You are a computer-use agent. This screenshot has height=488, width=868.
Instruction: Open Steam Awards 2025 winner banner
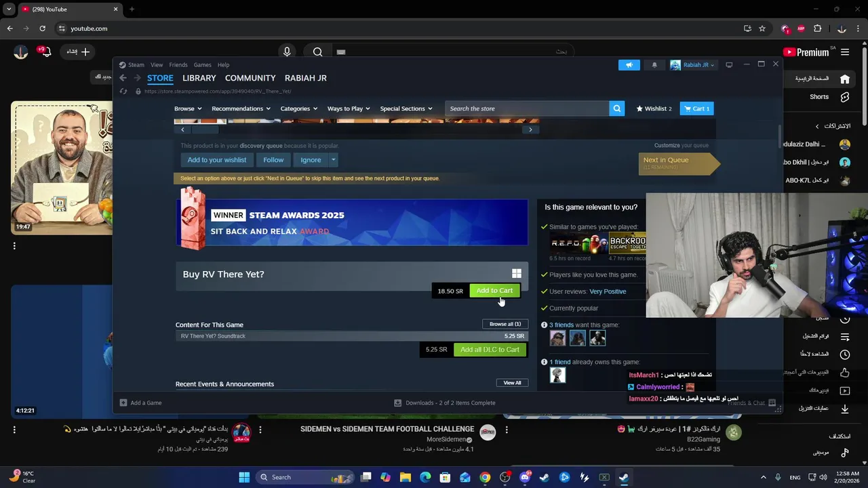[352, 222]
